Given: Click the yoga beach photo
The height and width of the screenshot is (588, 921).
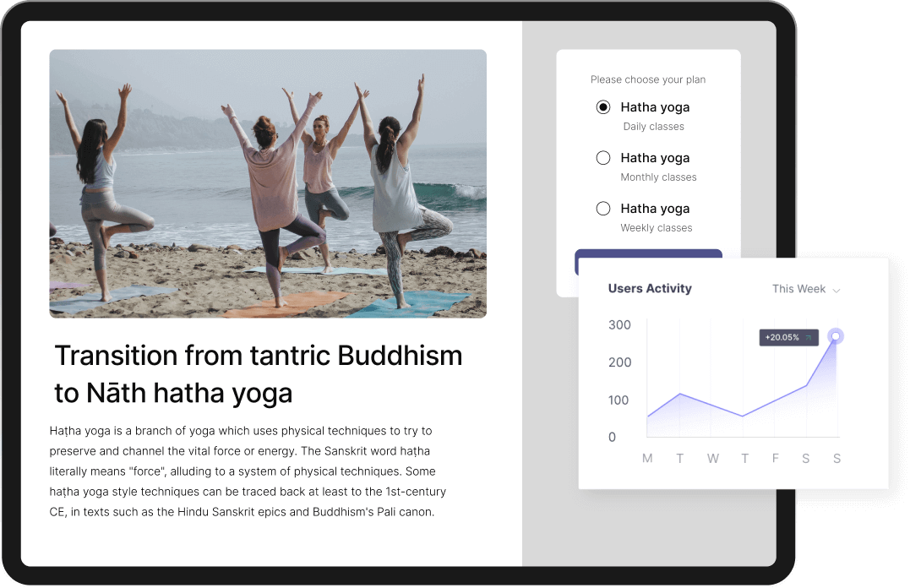Looking at the screenshot, I should (268, 183).
